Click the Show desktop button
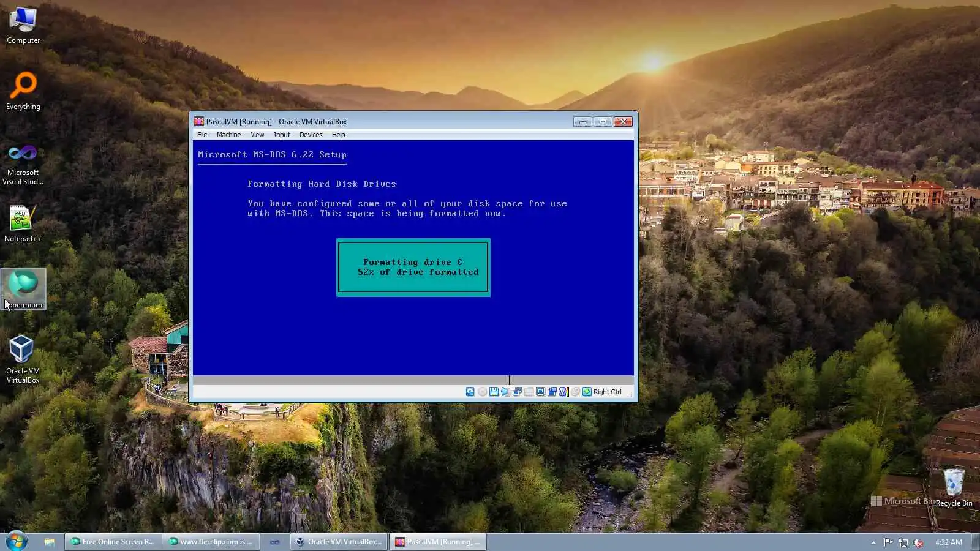 click(x=975, y=542)
